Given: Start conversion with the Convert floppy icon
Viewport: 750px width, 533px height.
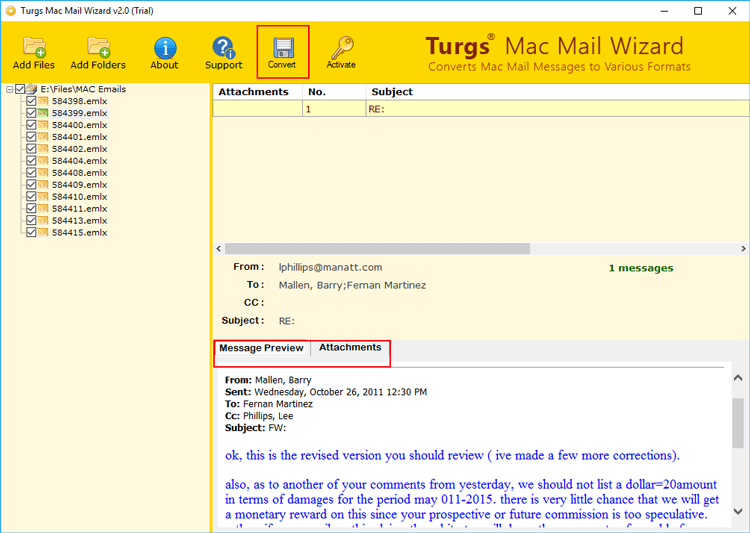Looking at the screenshot, I should (x=283, y=48).
